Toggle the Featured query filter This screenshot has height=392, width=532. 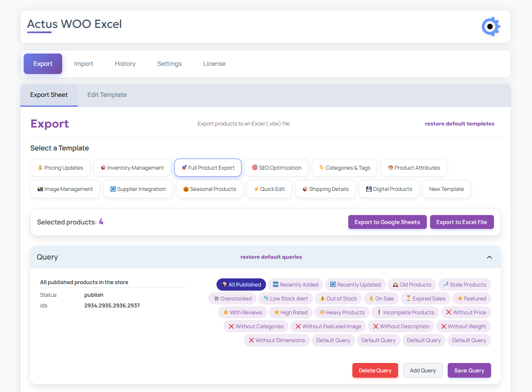(471, 298)
